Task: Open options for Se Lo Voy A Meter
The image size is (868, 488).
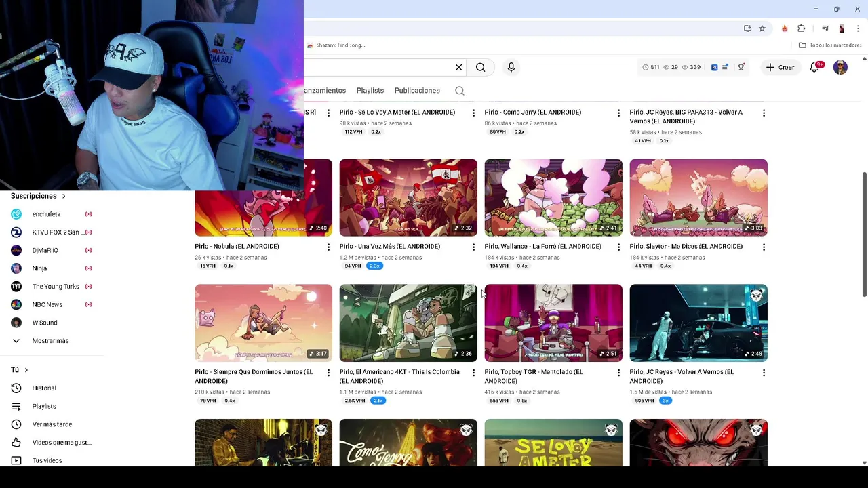Action: 473,113
